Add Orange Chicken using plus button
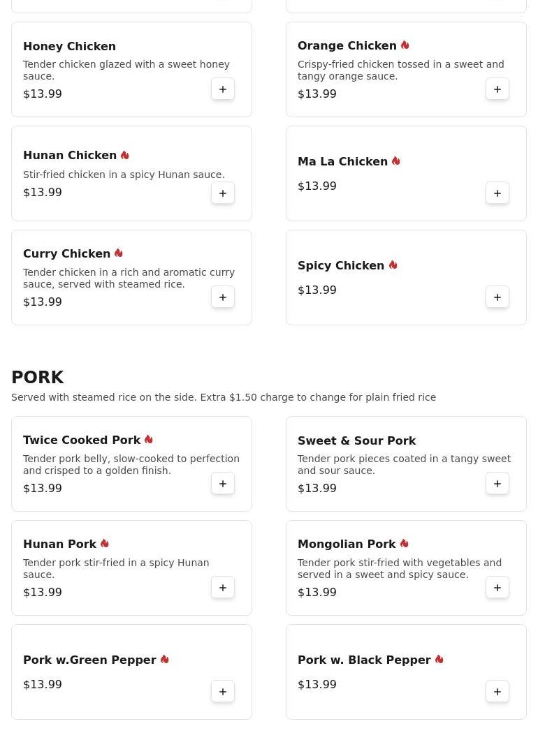Screen dimensions: 538x756 [497, 89]
